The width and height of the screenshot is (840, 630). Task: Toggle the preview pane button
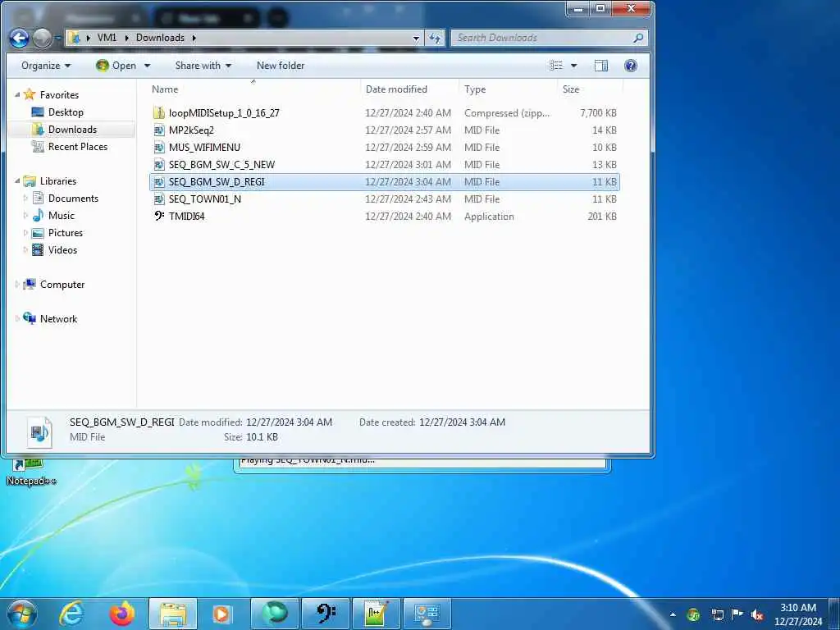click(601, 66)
